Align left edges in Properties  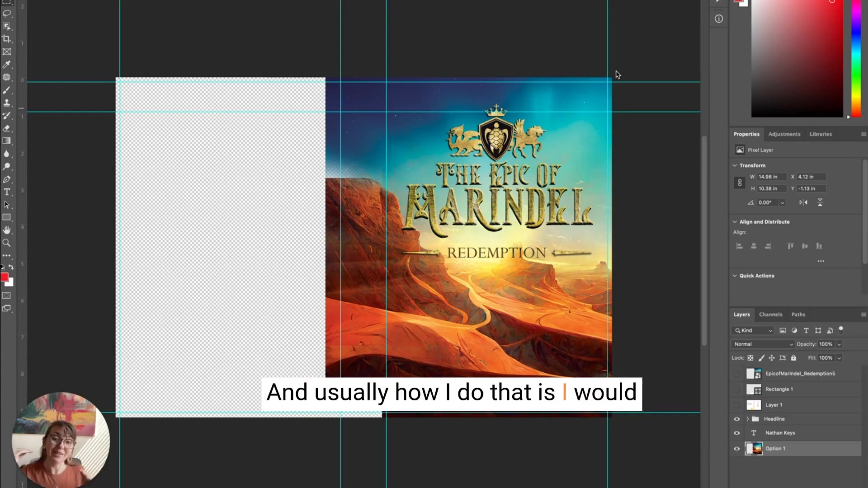coord(740,246)
